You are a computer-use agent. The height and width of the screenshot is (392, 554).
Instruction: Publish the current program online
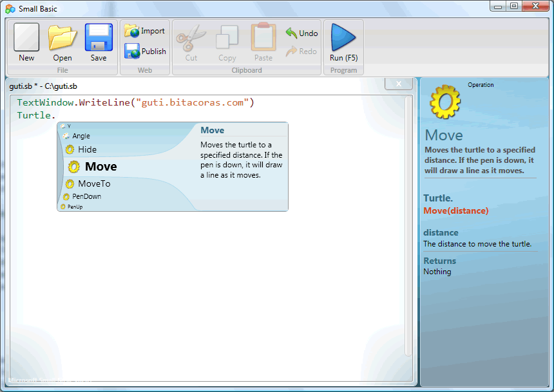[145, 51]
